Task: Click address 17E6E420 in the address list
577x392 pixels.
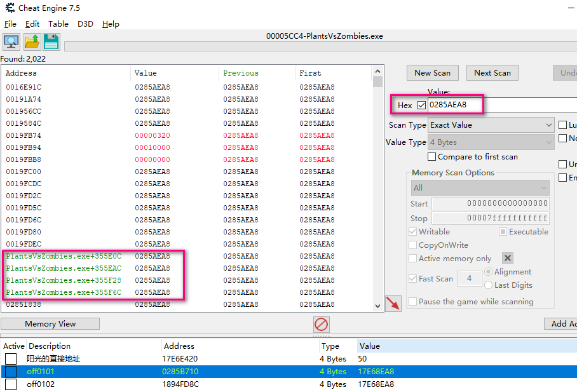Action: 180,359
